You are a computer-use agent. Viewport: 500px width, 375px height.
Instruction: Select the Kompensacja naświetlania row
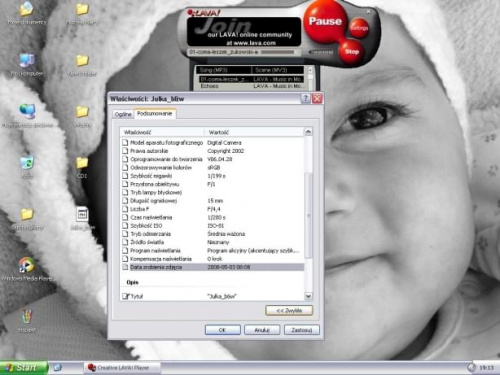(212, 259)
